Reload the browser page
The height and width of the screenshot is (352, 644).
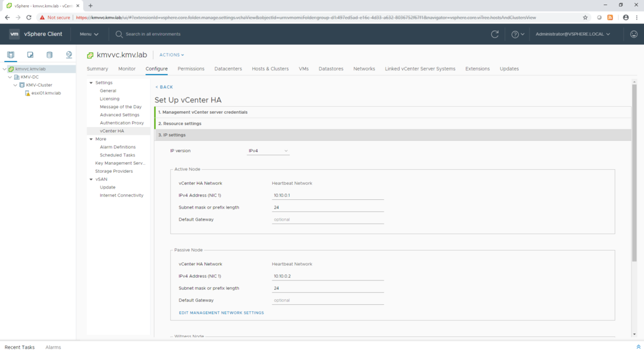tap(29, 18)
